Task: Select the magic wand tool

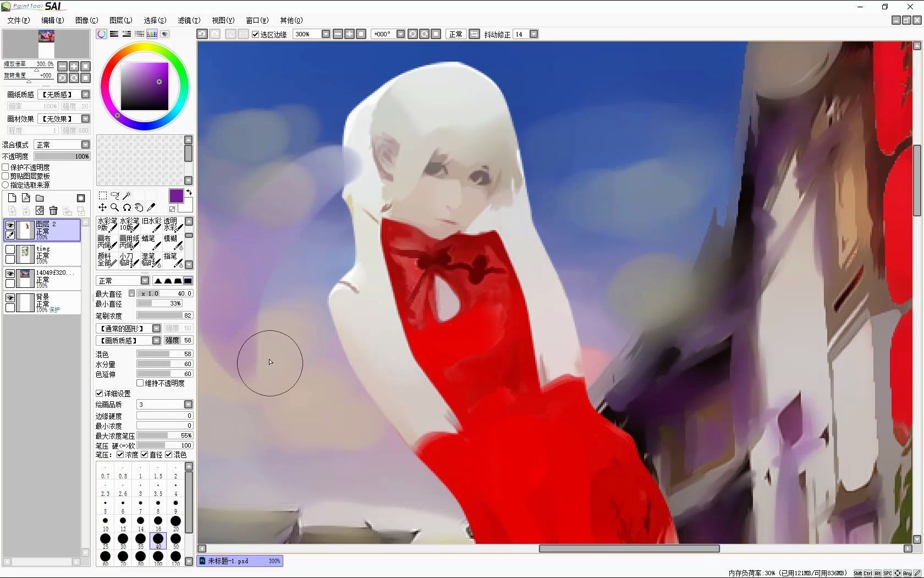Action: pyautogui.click(x=127, y=195)
